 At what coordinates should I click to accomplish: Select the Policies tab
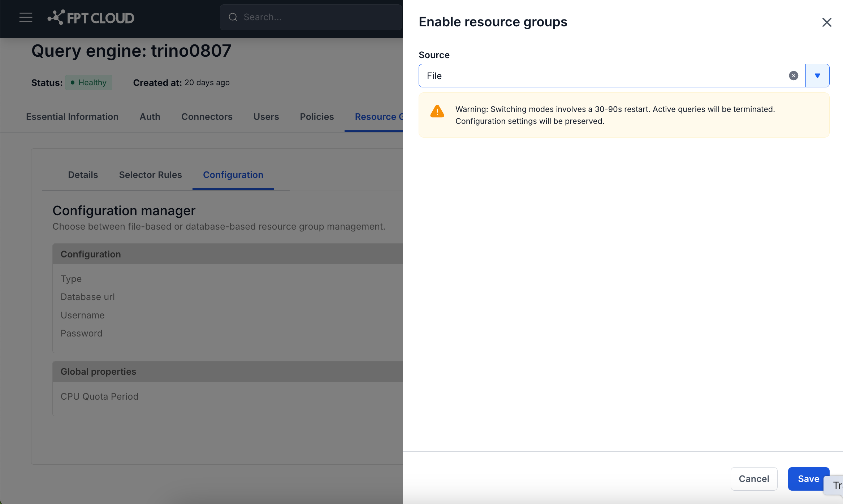[x=317, y=117]
